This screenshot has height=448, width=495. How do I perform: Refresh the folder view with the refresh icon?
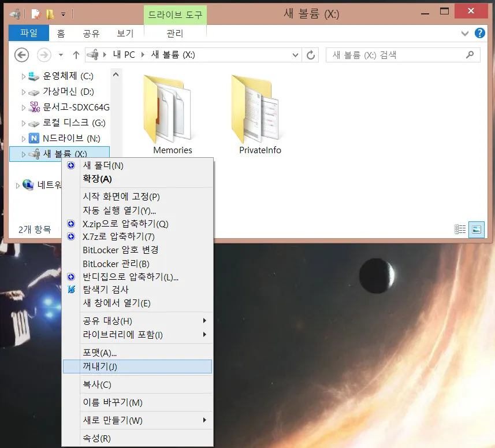pyautogui.click(x=311, y=55)
